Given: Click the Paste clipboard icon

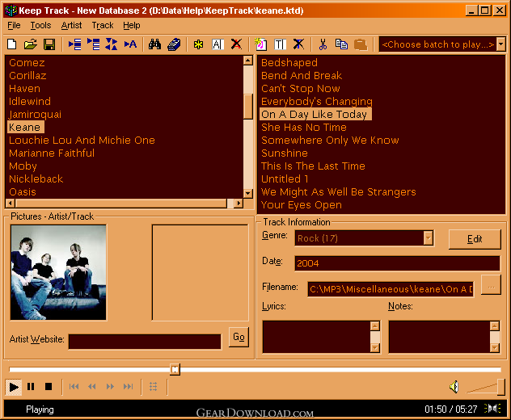Looking at the screenshot, I should [361, 44].
